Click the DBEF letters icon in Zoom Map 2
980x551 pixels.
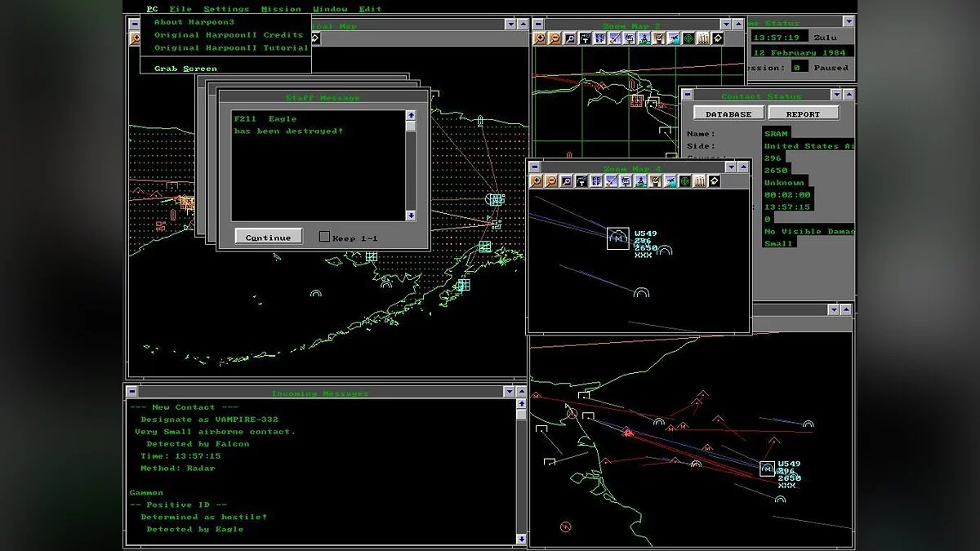(x=599, y=38)
